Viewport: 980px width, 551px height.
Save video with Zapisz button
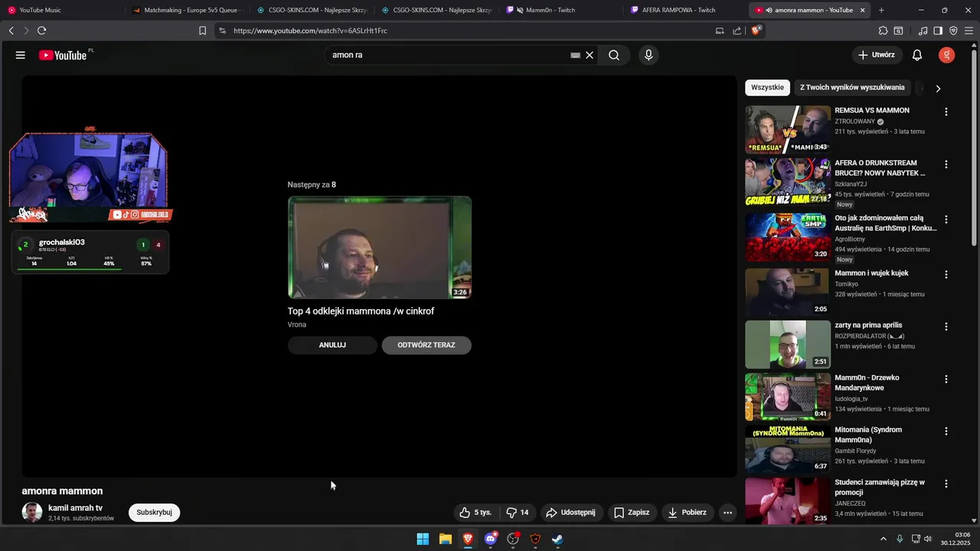point(631,512)
